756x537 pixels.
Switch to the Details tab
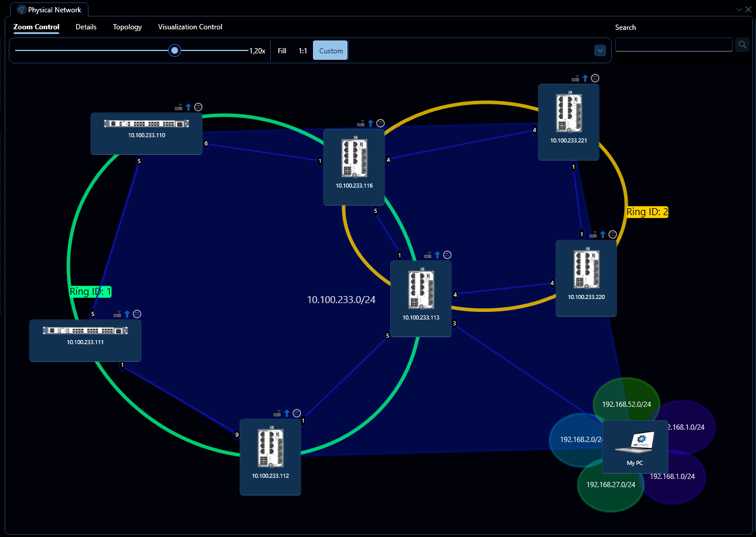(x=86, y=27)
